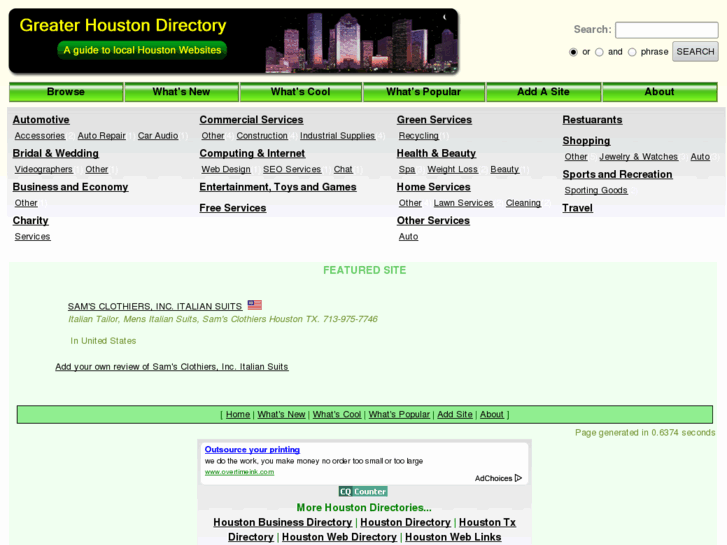Click into the Search text field

coord(667,30)
